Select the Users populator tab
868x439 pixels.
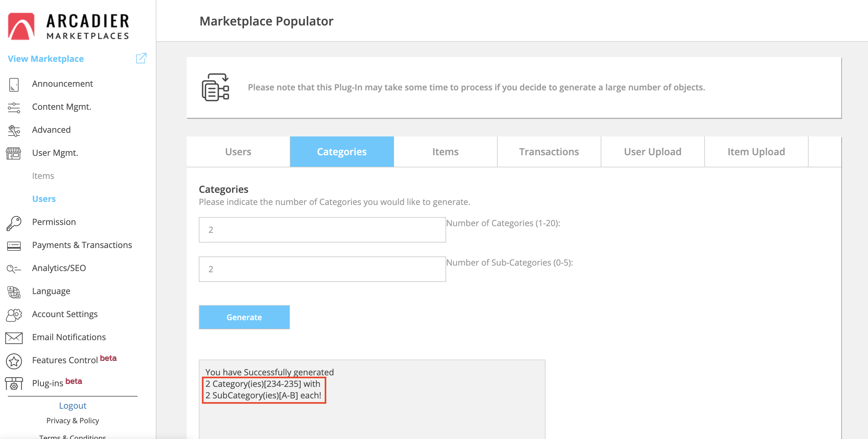[x=238, y=152]
